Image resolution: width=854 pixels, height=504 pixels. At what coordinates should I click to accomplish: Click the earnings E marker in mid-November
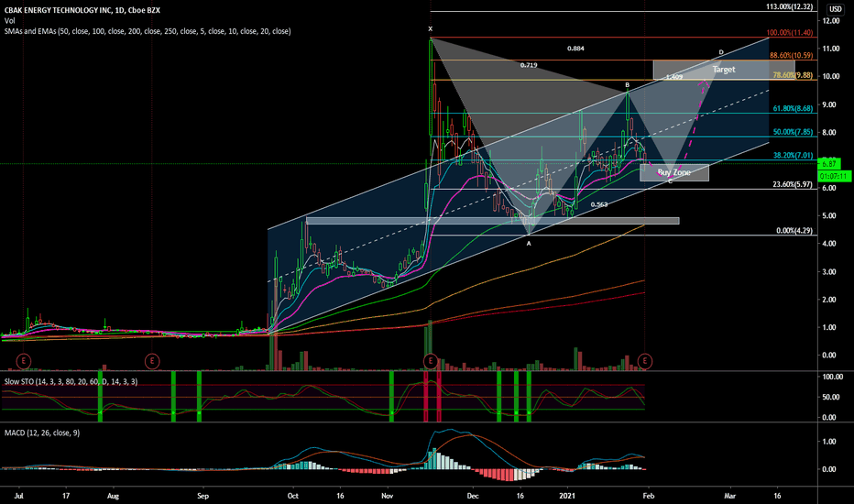[x=431, y=361]
